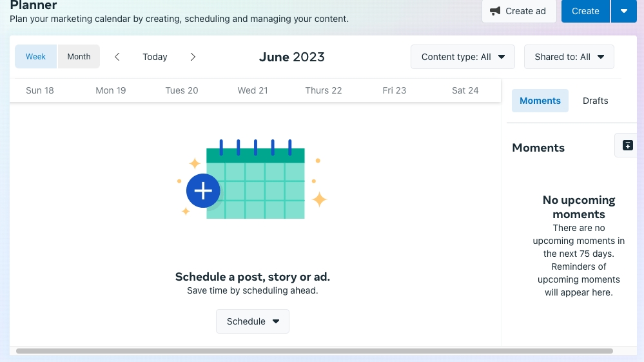The height and width of the screenshot is (362, 644).
Task: Click the blue Create button
Action: pyautogui.click(x=585, y=11)
